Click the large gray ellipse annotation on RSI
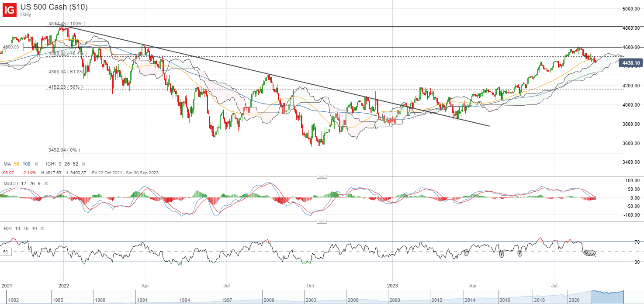Image resolution: width=644 pixels, height=304 pixels. (x=590, y=253)
